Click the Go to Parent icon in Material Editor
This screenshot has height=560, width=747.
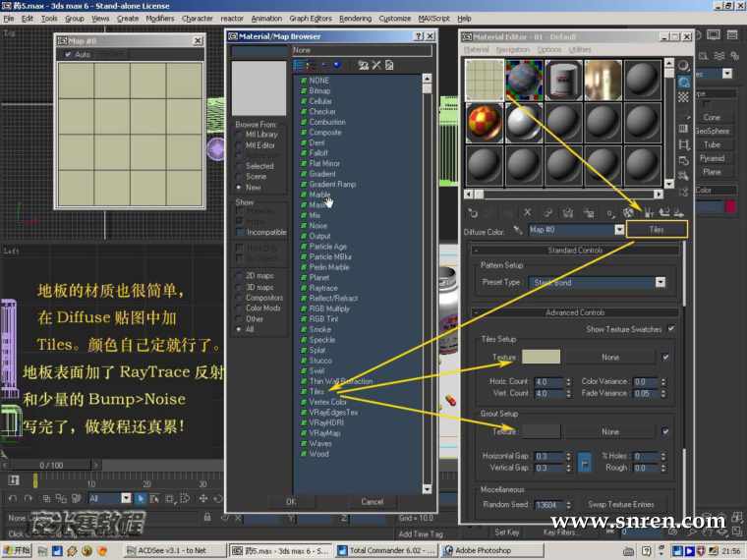pyautogui.click(x=664, y=213)
